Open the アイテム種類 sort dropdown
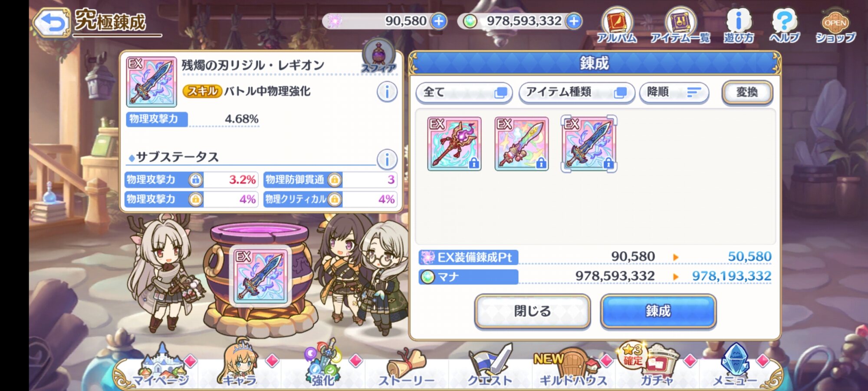 pos(577,92)
